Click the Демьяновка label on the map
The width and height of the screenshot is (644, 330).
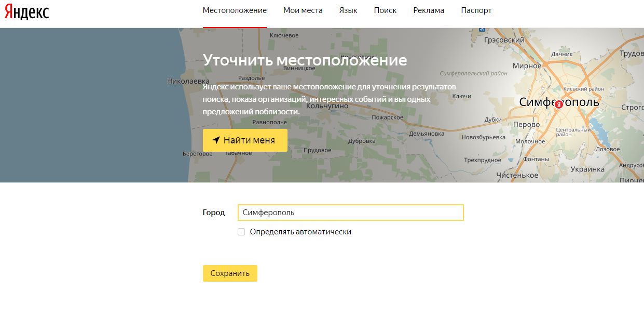(x=427, y=134)
